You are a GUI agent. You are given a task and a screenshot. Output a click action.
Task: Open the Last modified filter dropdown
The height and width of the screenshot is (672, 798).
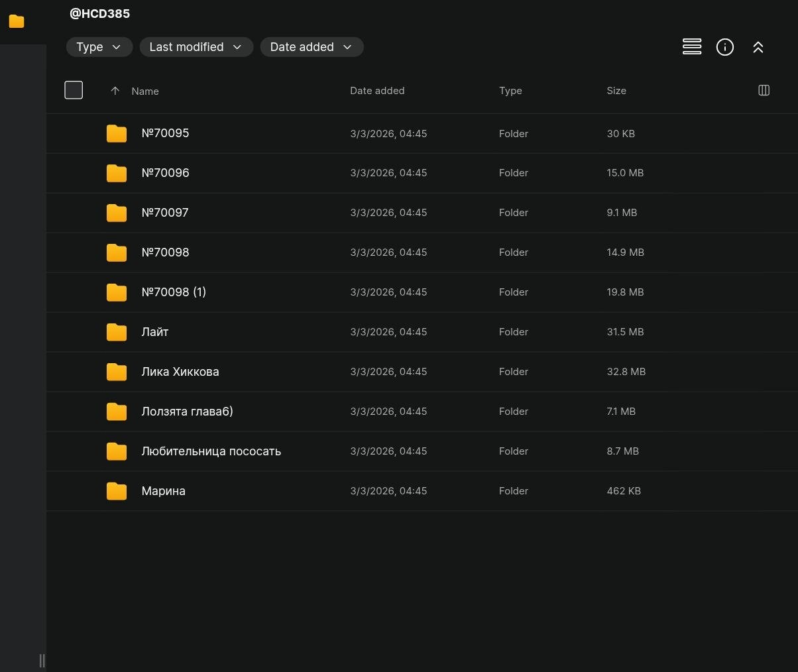pos(196,47)
